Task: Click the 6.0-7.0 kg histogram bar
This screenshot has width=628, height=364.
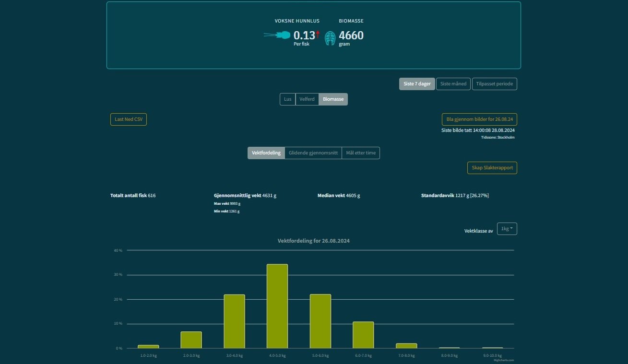Action: tap(363, 335)
